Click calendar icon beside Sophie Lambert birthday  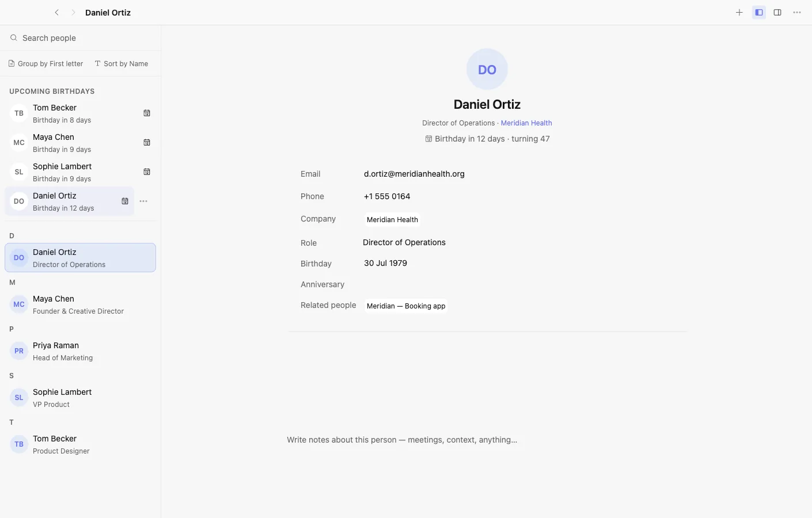[147, 172]
